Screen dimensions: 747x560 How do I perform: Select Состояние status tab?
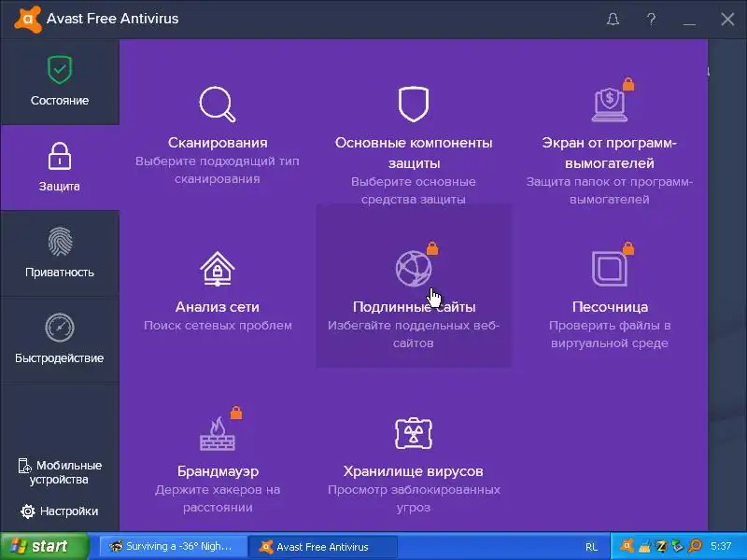click(x=60, y=82)
